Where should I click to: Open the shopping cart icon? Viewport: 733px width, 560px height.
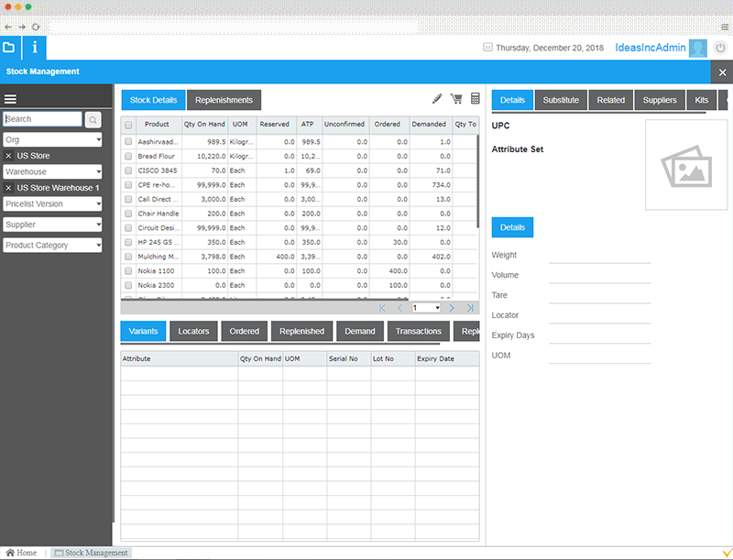click(x=456, y=98)
